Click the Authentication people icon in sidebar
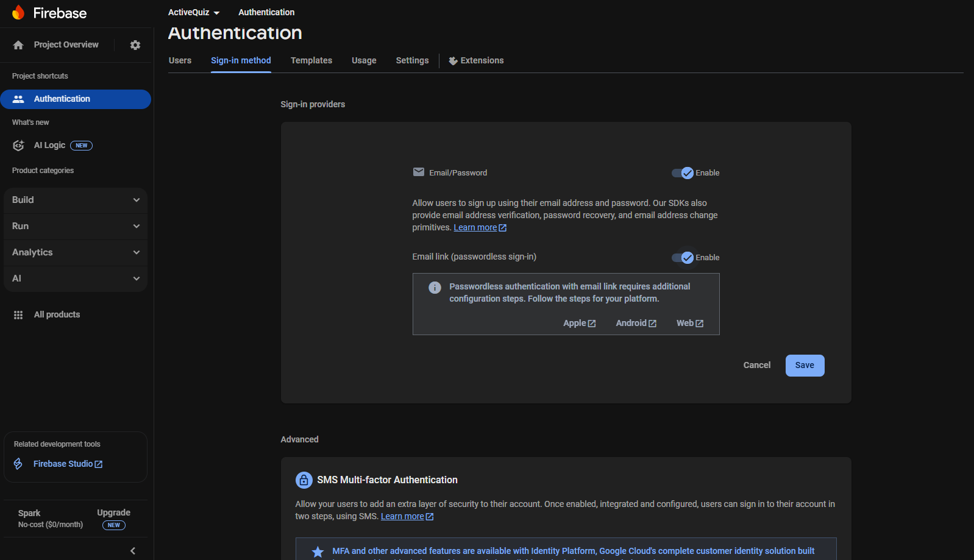 point(18,99)
